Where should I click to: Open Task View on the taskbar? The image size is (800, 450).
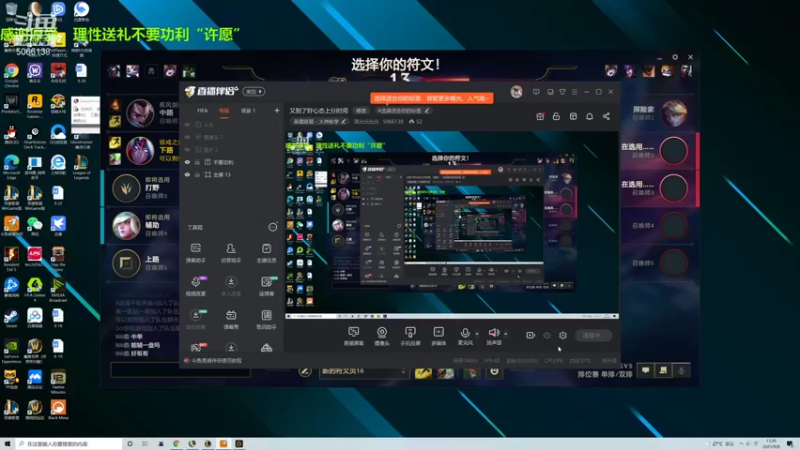[145, 444]
